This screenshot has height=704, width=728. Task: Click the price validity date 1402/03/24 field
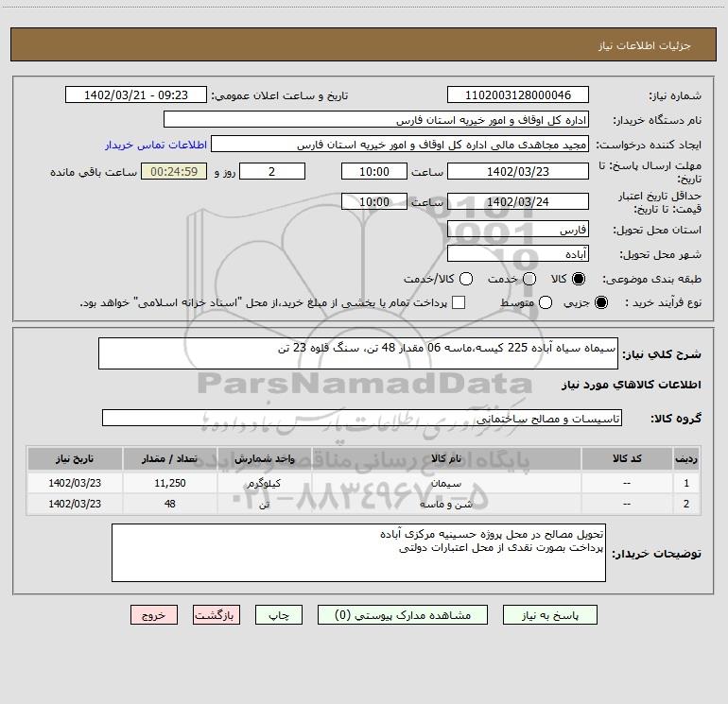(518, 201)
